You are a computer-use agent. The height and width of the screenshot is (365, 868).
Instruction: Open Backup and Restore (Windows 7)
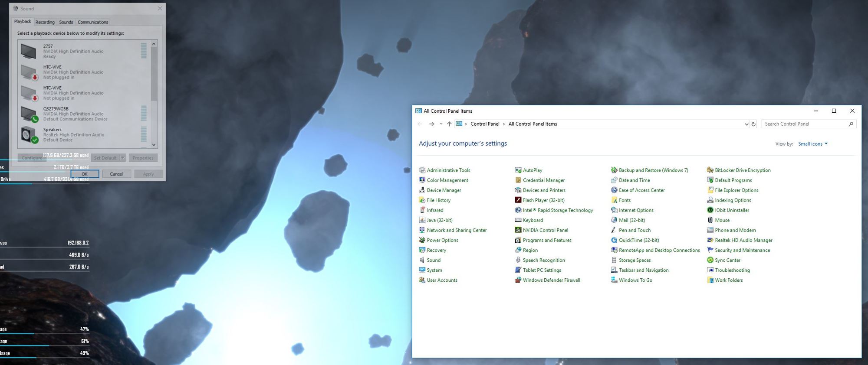(x=653, y=170)
